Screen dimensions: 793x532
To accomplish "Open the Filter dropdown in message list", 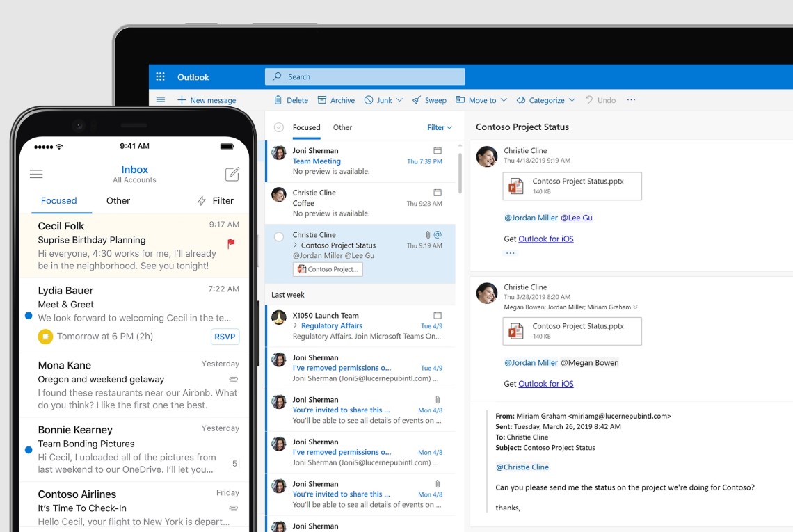I will coord(440,127).
